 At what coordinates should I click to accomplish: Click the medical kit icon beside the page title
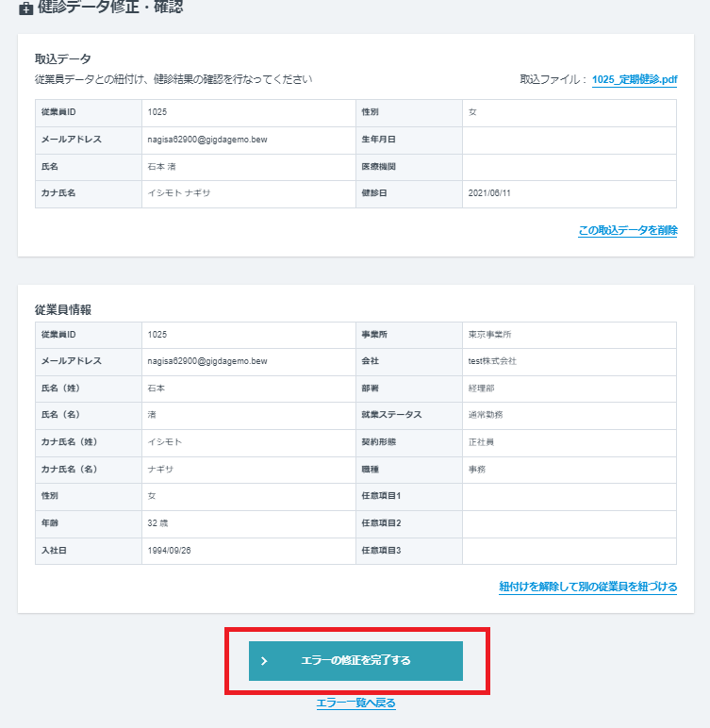[x=26, y=8]
